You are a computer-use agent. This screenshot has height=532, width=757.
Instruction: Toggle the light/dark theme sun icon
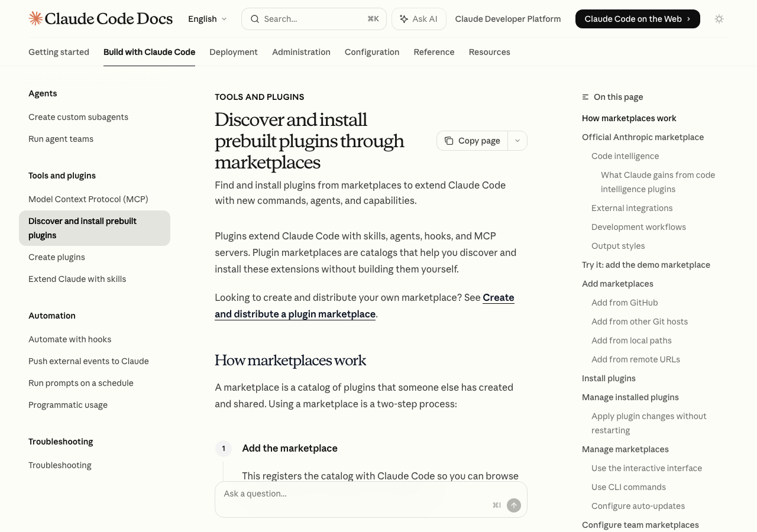[719, 19]
